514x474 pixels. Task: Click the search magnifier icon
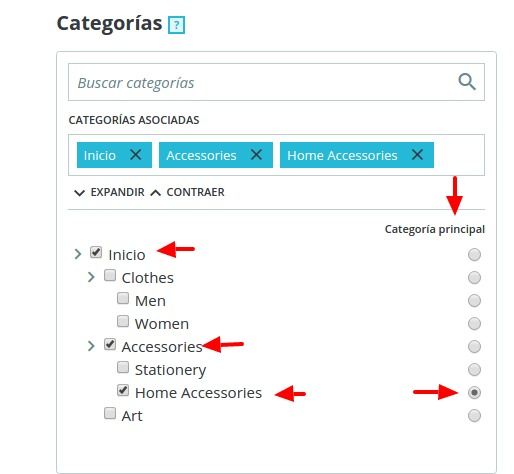tap(467, 82)
